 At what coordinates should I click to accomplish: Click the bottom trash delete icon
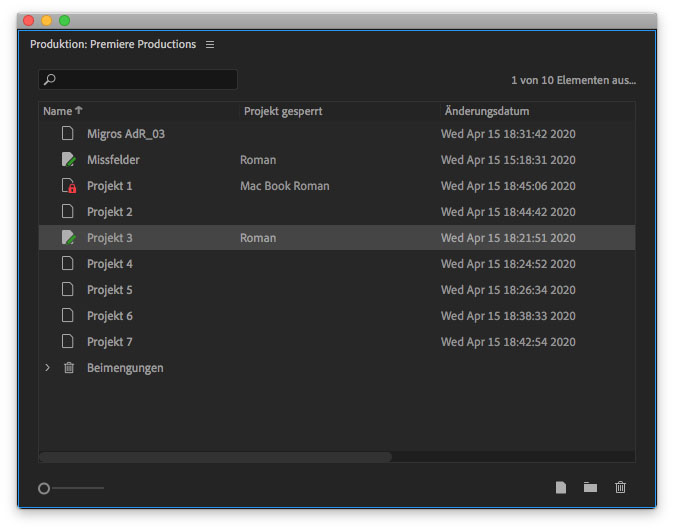pos(620,487)
